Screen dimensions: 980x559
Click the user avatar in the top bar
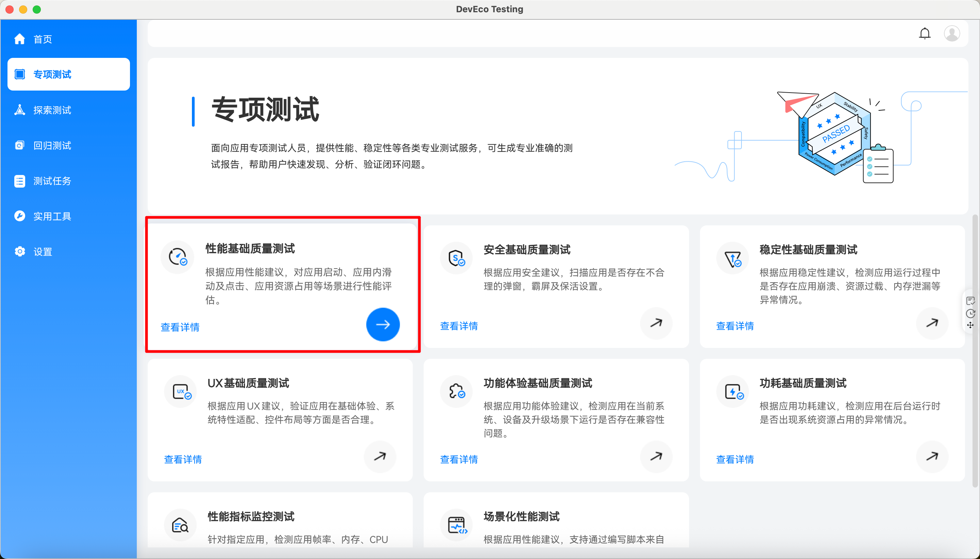(952, 33)
